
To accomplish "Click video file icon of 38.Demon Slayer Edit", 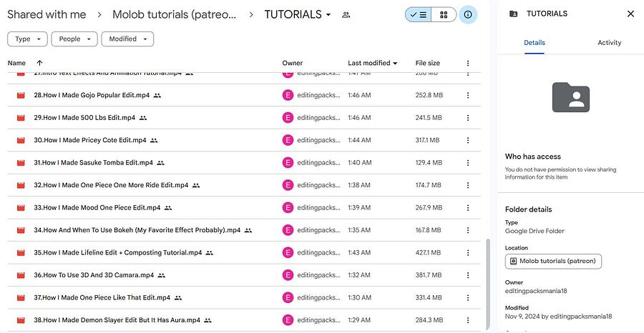I will coord(21,321).
